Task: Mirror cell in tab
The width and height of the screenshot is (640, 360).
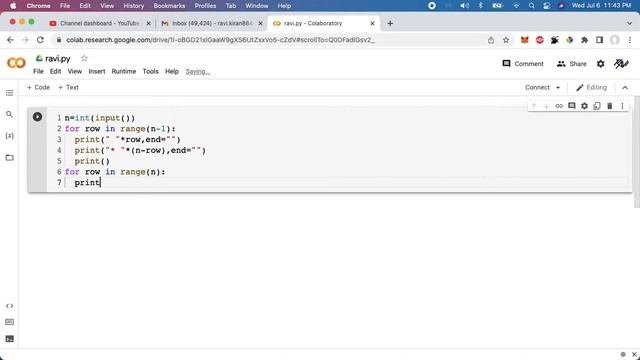Action: click(x=597, y=106)
